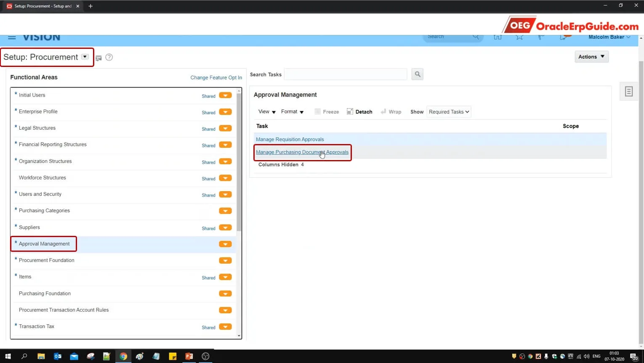Select the Approval Management functional area

tap(44, 244)
